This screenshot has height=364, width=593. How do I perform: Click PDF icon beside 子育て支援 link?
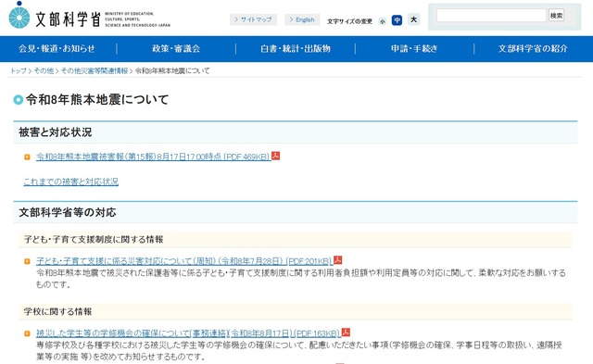(337, 260)
